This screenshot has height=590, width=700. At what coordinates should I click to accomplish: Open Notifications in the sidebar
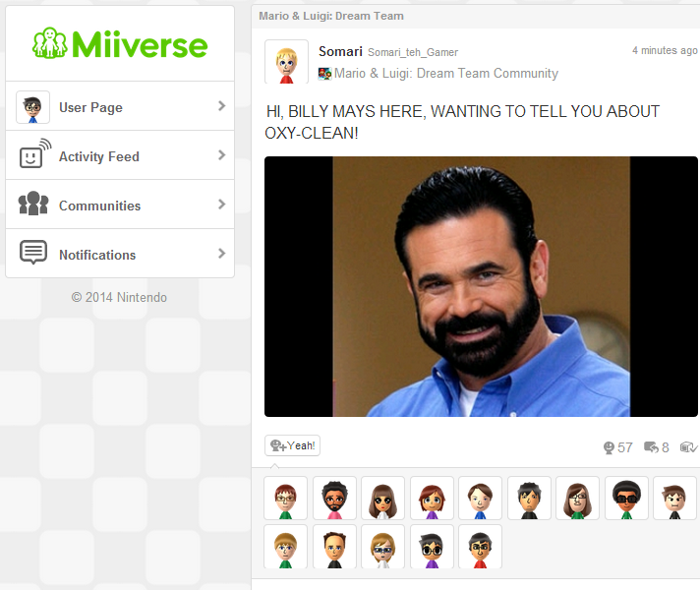[120, 254]
